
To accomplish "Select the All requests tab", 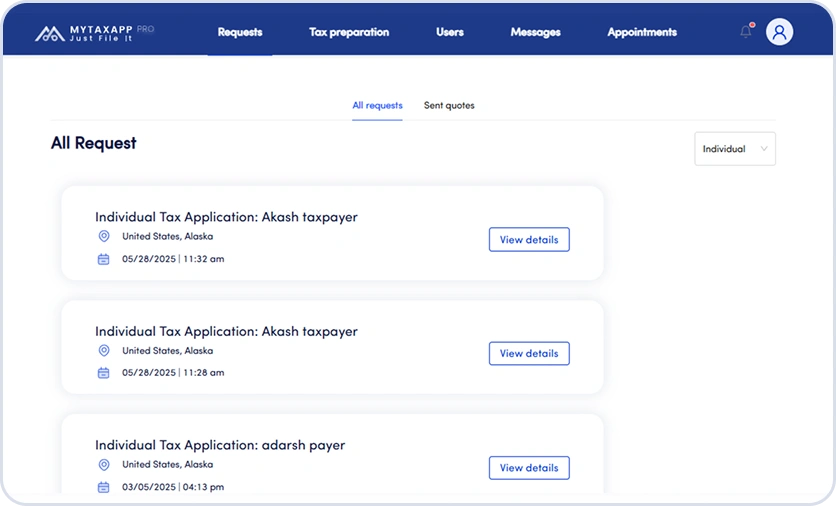I will 377,106.
